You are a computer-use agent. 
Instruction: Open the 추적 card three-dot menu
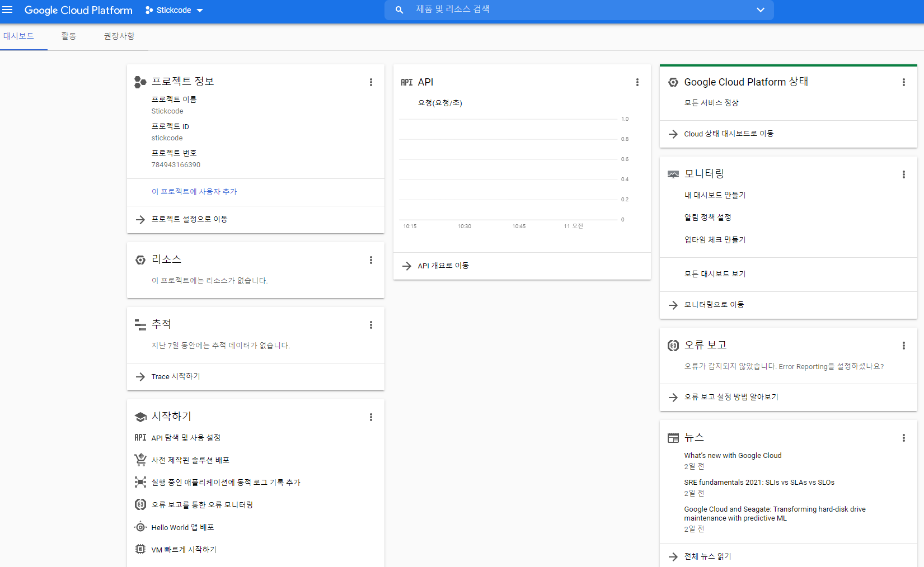click(371, 325)
